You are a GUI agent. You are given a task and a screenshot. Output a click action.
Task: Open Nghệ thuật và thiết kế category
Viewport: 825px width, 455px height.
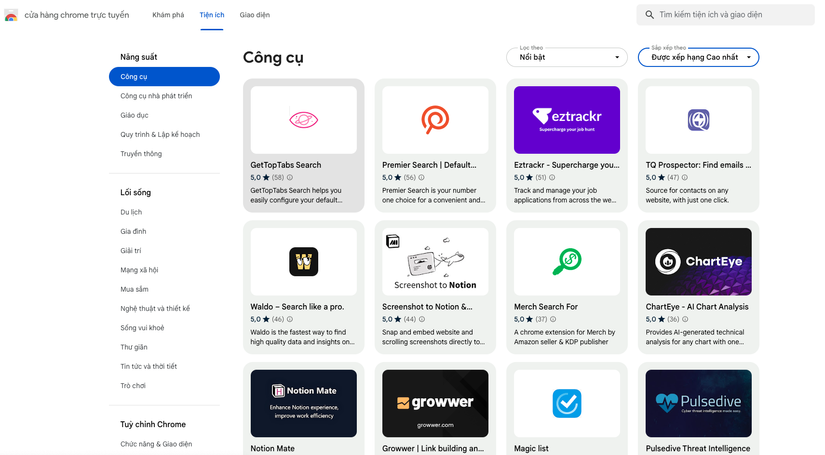(x=155, y=309)
